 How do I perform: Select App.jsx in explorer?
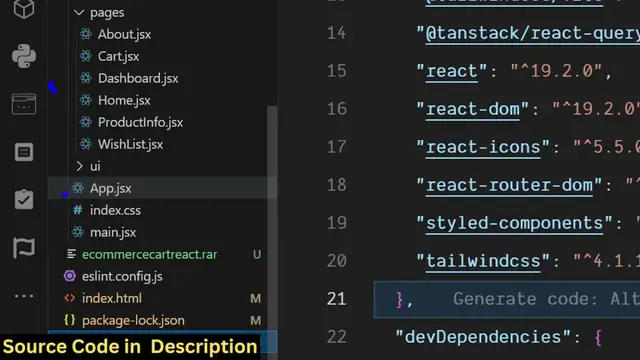point(162,188)
